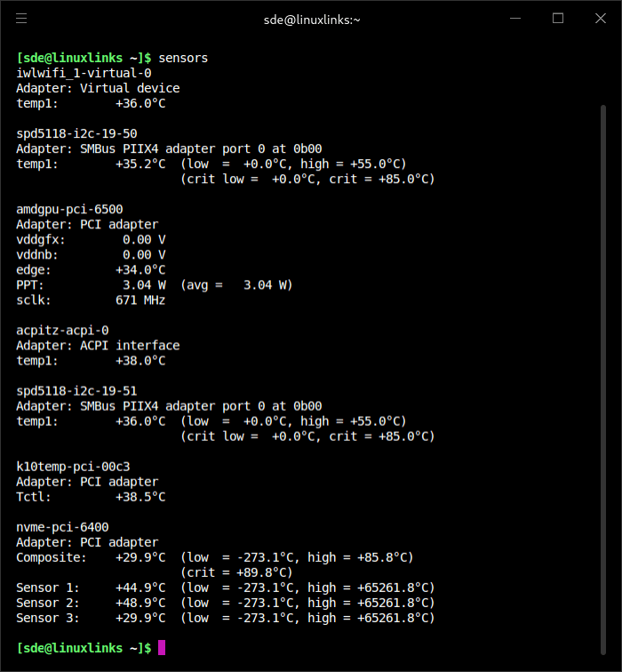
Task: Click the typed 'sensors' command text
Action: coord(183,58)
